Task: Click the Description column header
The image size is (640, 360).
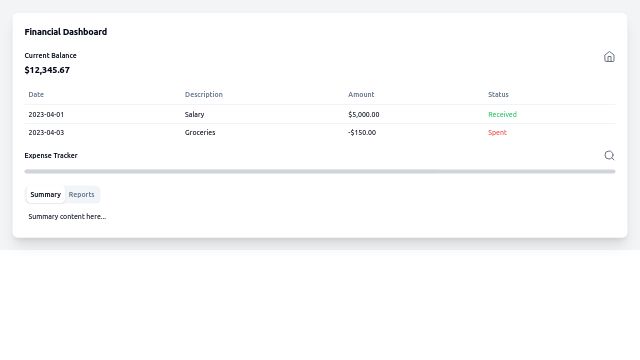Action: click(204, 94)
